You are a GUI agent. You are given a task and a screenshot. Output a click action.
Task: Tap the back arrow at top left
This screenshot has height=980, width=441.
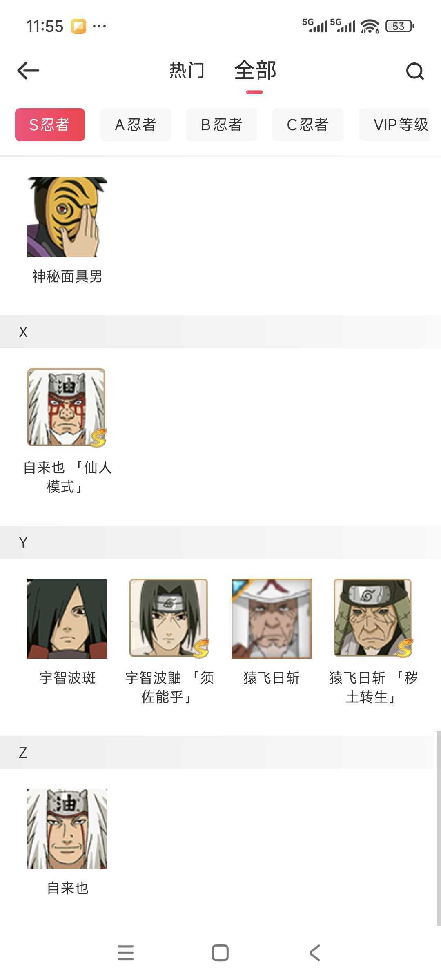click(28, 71)
